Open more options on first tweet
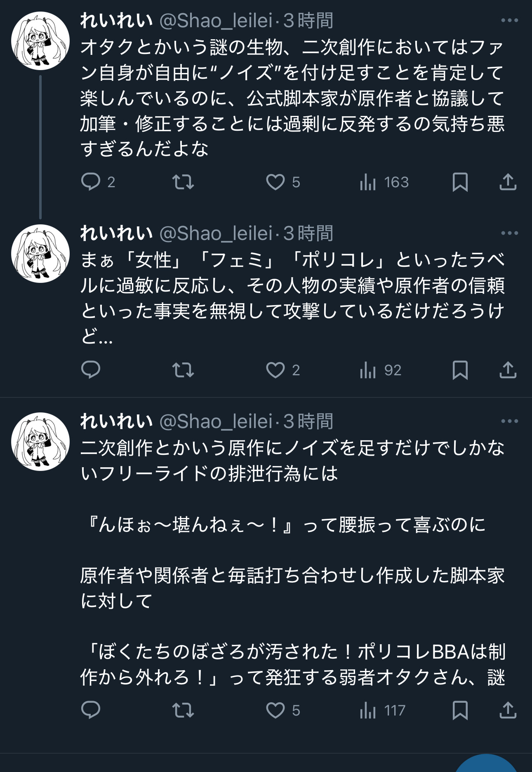The image size is (532, 772). [x=509, y=20]
